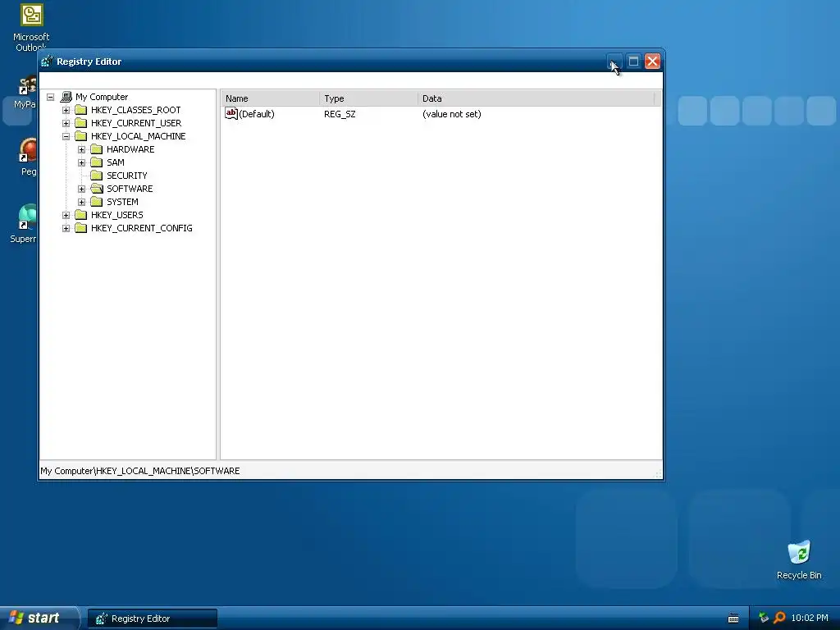
Task: Collapse the HKEY_LOCAL_MACHINE key
Action: 66,137
